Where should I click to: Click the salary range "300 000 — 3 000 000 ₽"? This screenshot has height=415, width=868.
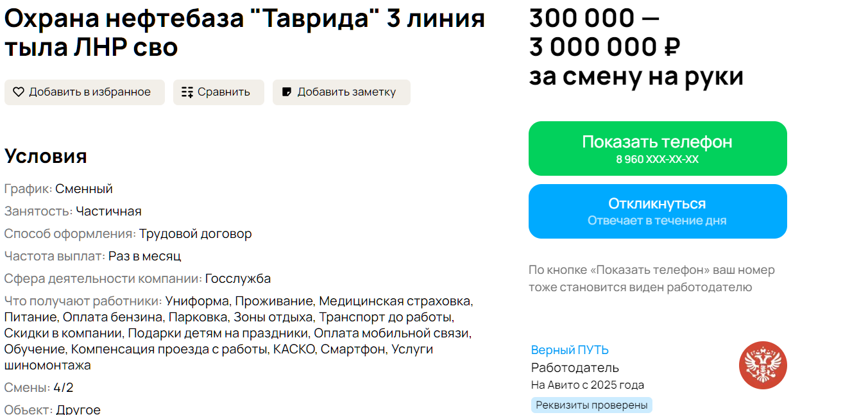(x=603, y=32)
